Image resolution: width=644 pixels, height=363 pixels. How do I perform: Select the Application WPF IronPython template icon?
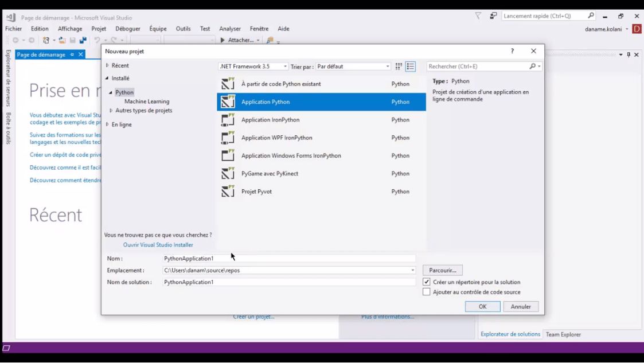228,138
